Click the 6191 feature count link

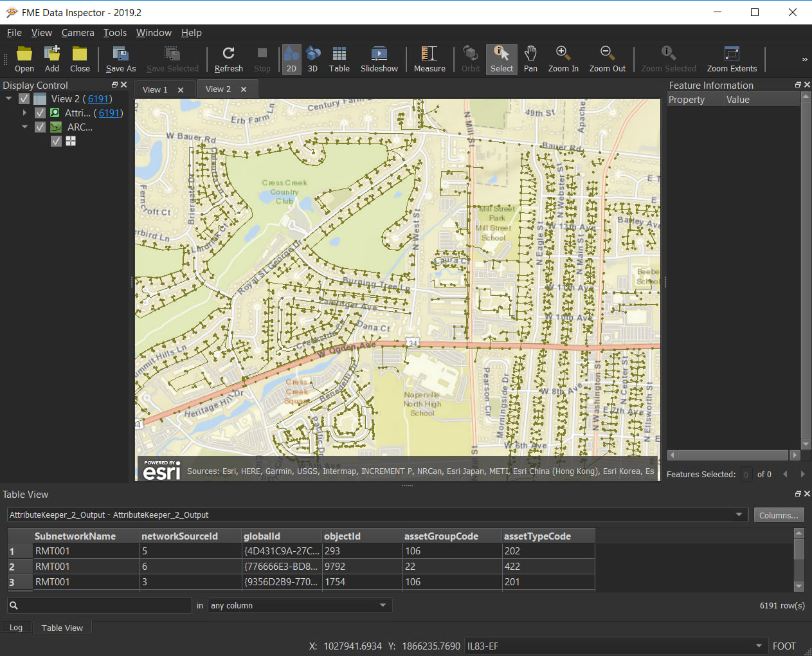tap(97, 99)
